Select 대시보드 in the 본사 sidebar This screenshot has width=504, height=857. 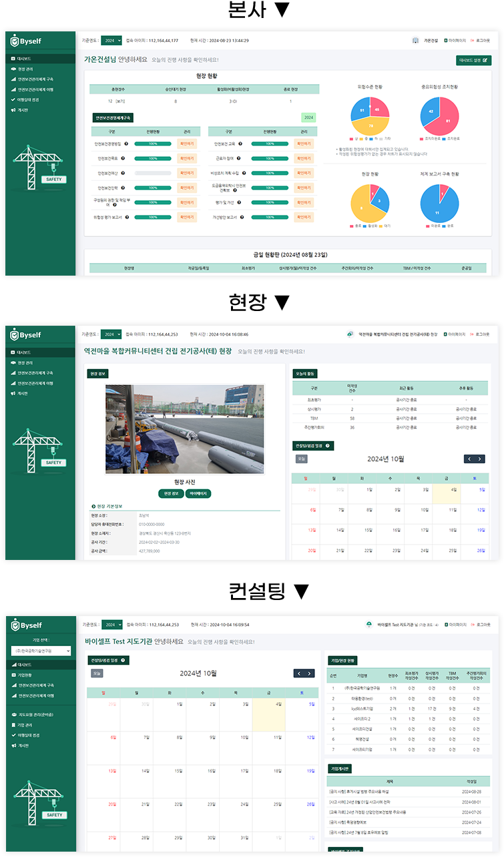coord(40,59)
